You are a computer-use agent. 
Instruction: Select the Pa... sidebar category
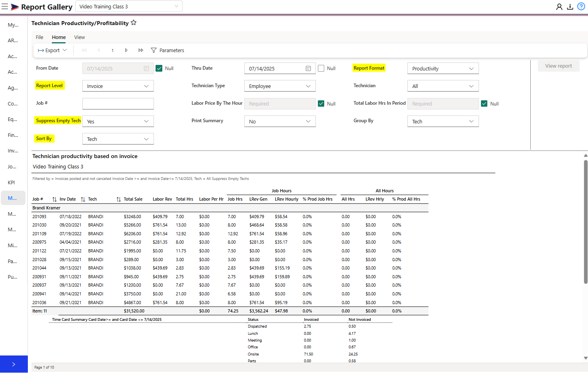tap(13, 261)
